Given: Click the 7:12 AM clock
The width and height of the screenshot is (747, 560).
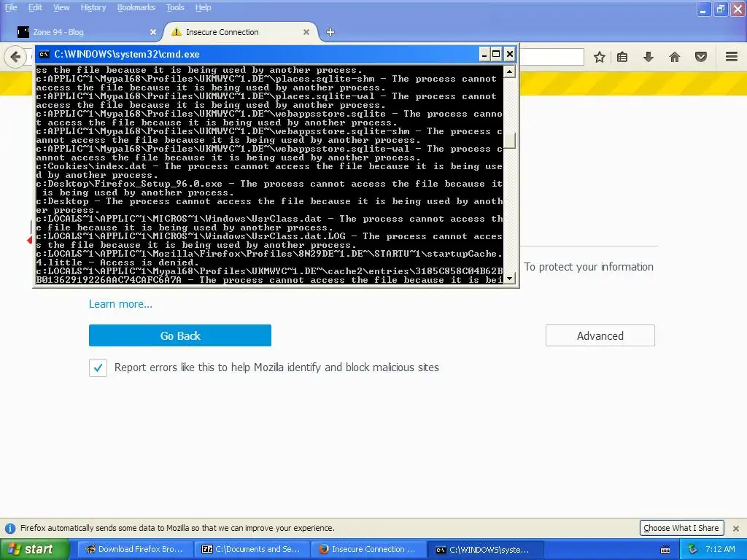Looking at the screenshot, I should pos(720,549).
